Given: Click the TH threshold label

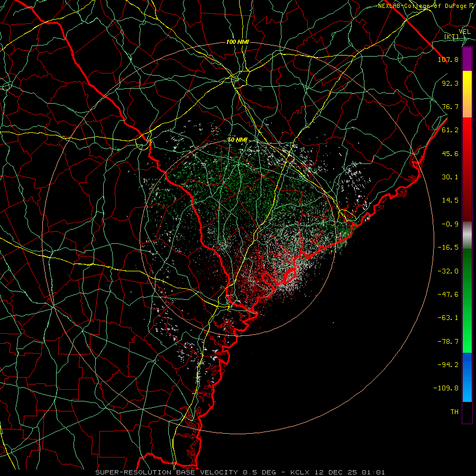Looking at the screenshot, I should pos(454,412).
